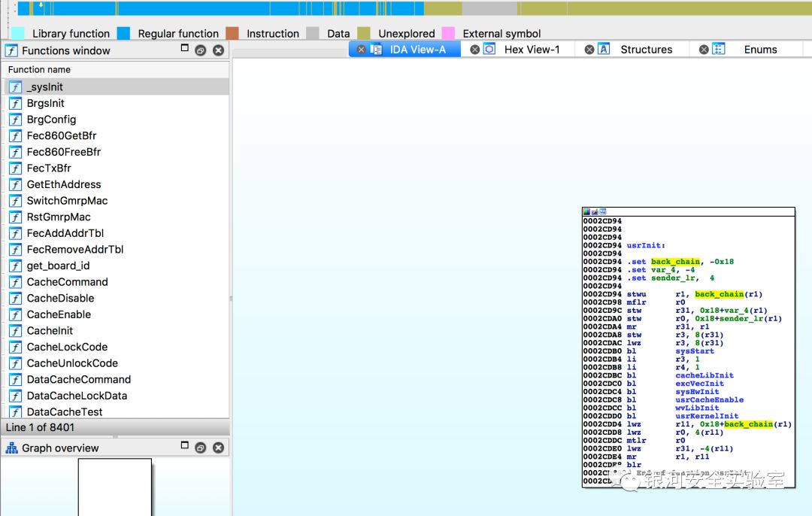The image size is (812, 516).
Task: Close the Graph overview panel
Action: coord(219,448)
